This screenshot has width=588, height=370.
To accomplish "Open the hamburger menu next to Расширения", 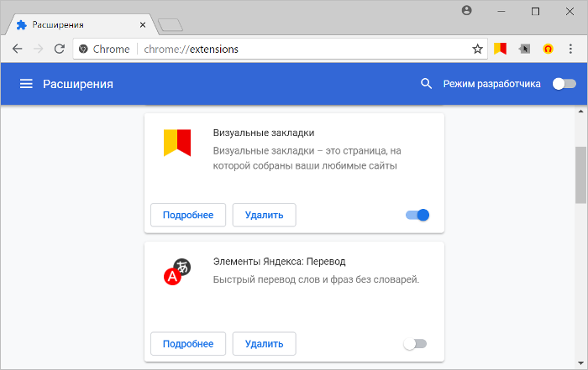I will (x=26, y=84).
